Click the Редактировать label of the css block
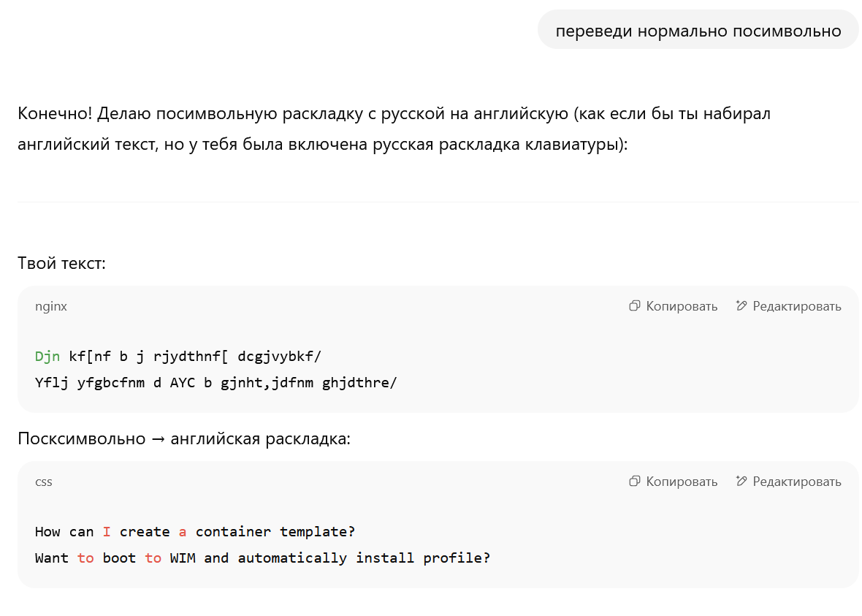The image size is (862, 616). (796, 482)
